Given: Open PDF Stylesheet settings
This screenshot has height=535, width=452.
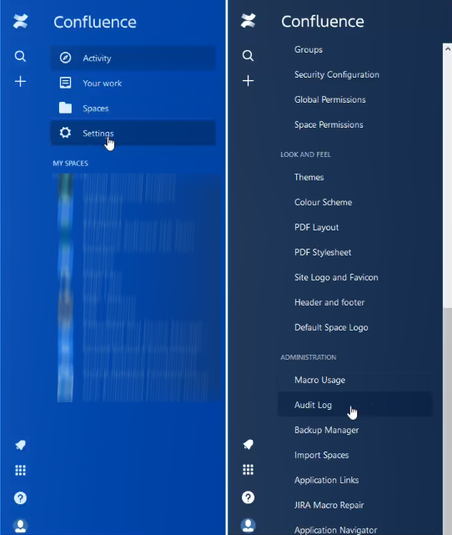Looking at the screenshot, I should click(323, 252).
